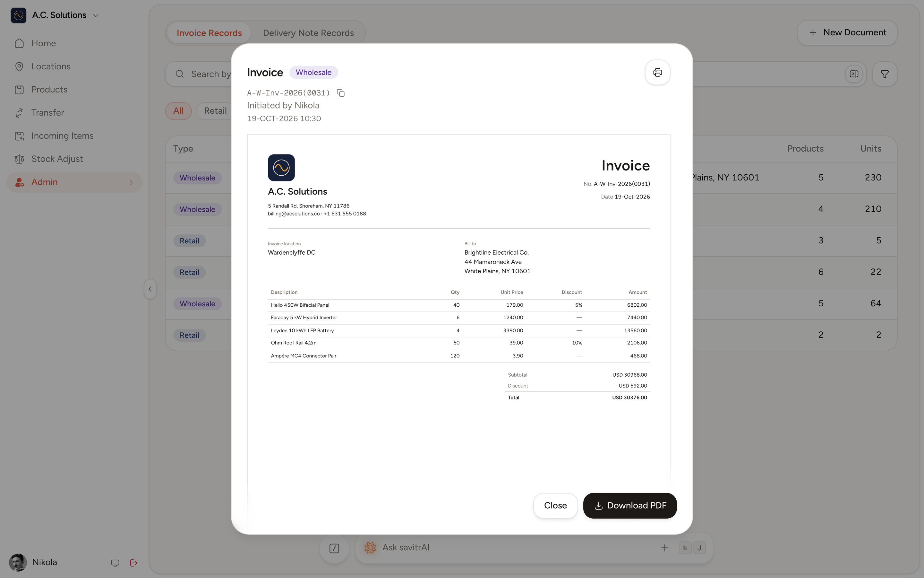Image resolution: width=924 pixels, height=578 pixels.
Task: Click the Ohm Roof Rail 4.2m line
Action: 458,343
